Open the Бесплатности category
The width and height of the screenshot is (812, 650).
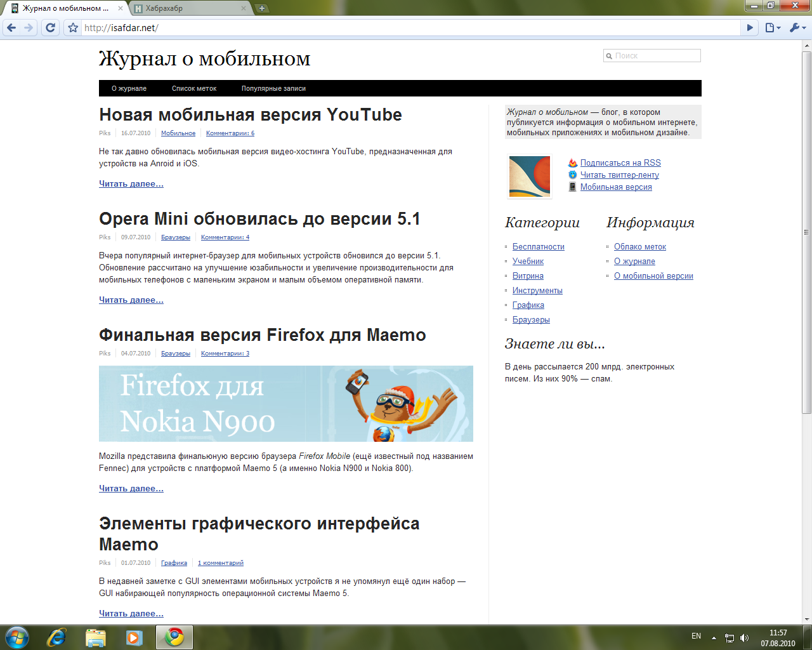[539, 247]
